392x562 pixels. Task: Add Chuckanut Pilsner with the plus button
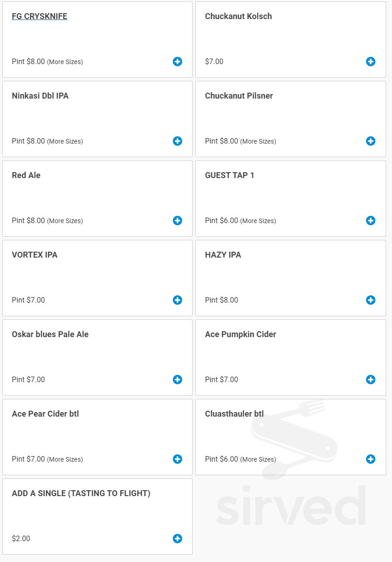tap(371, 141)
